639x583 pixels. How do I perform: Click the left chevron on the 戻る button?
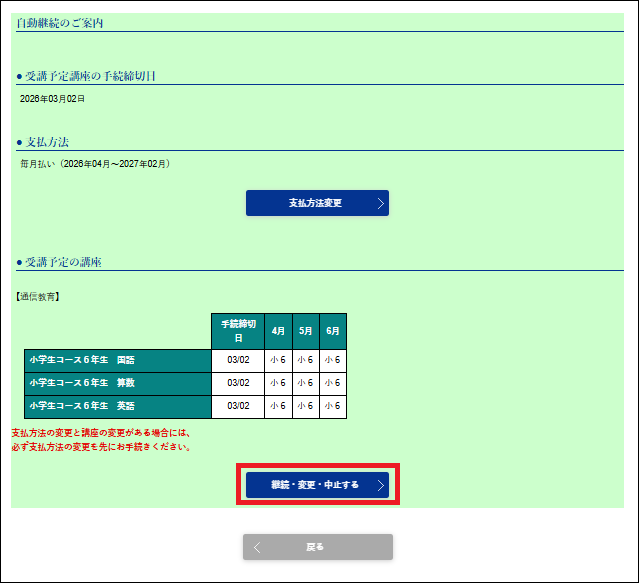tap(257, 547)
